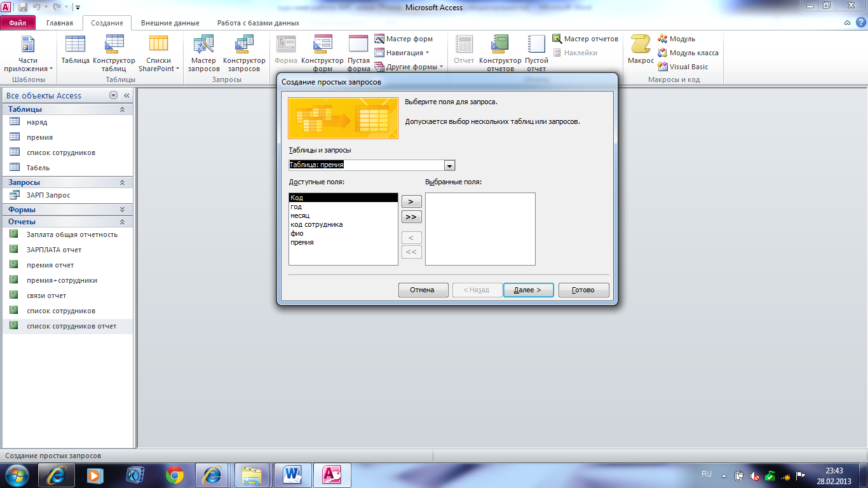
Task: Insert a Модуль класса class module
Action: click(688, 53)
